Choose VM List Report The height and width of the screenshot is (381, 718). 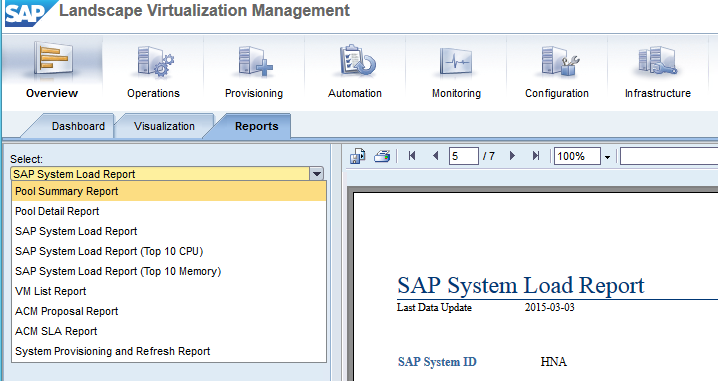tap(169, 291)
